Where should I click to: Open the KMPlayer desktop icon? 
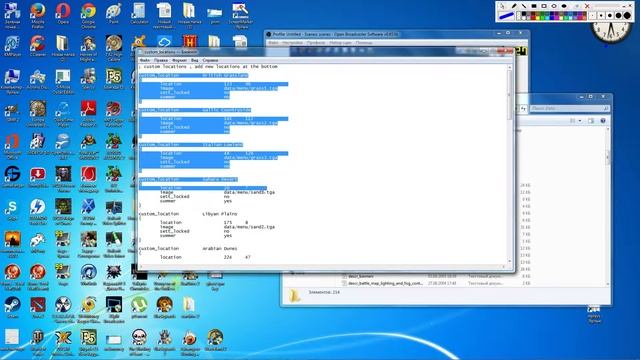coord(12,46)
